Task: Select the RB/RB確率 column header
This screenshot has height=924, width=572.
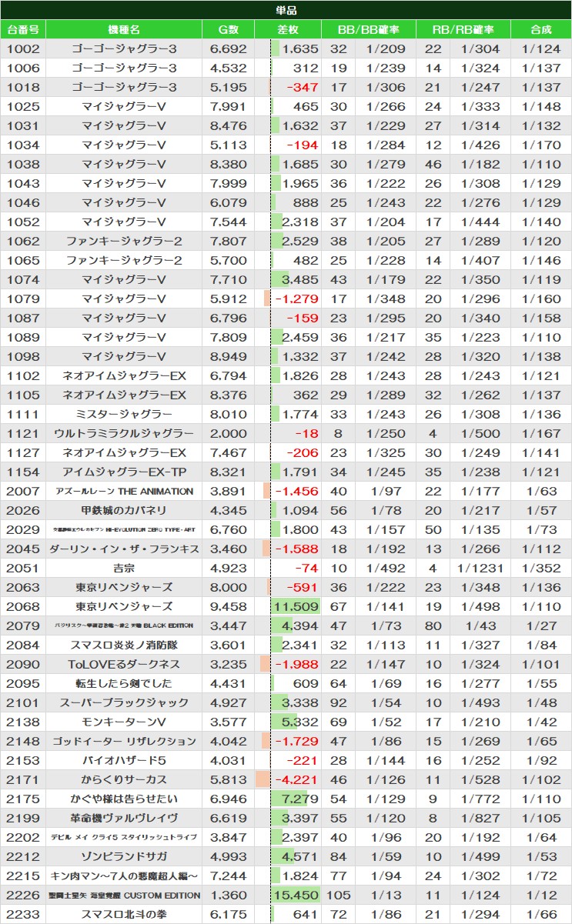Action: click(x=463, y=30)
